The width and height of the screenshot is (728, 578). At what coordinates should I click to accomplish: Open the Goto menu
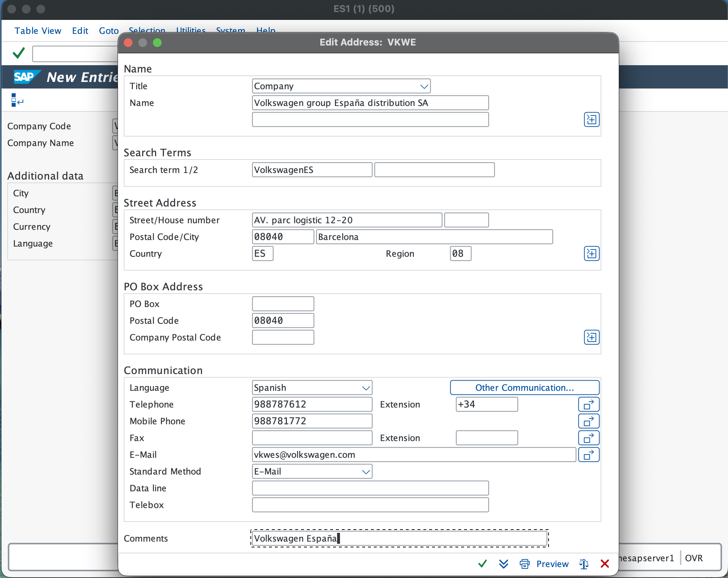[109, 31]
